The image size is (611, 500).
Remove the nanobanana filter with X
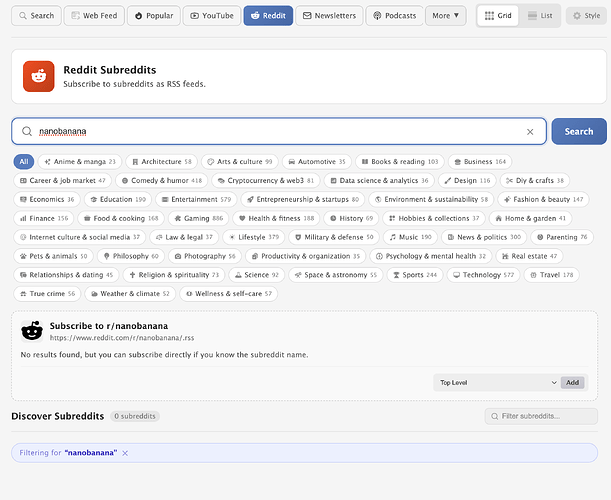point(125,453)
